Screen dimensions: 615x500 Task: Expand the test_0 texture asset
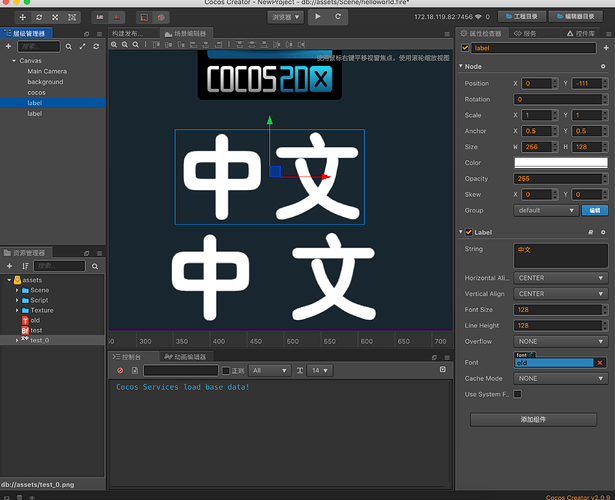[x=17, y=340]
